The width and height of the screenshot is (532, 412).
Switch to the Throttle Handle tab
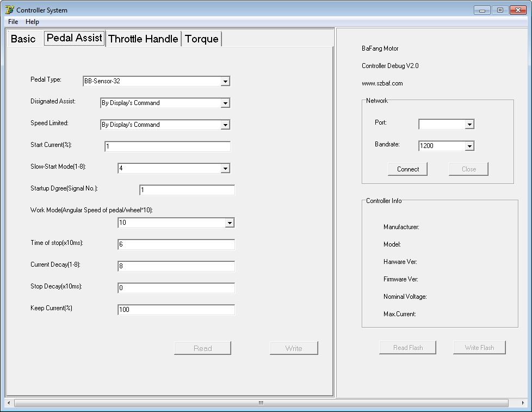tap(143, 39)
